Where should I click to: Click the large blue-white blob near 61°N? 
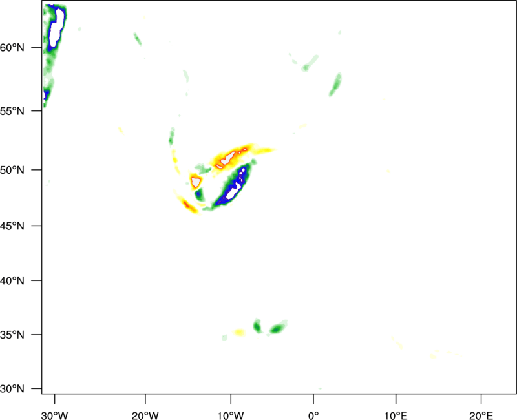pos(57,28)
